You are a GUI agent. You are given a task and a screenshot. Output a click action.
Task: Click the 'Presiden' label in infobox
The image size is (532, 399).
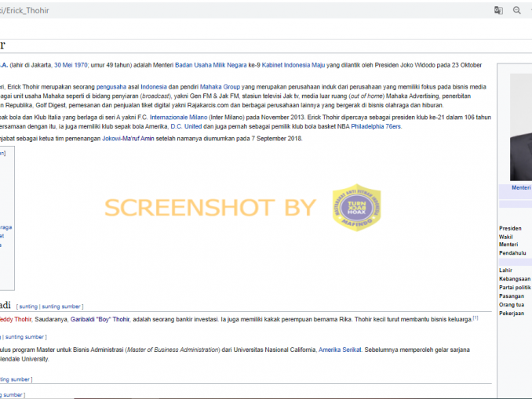pos(510,228)
